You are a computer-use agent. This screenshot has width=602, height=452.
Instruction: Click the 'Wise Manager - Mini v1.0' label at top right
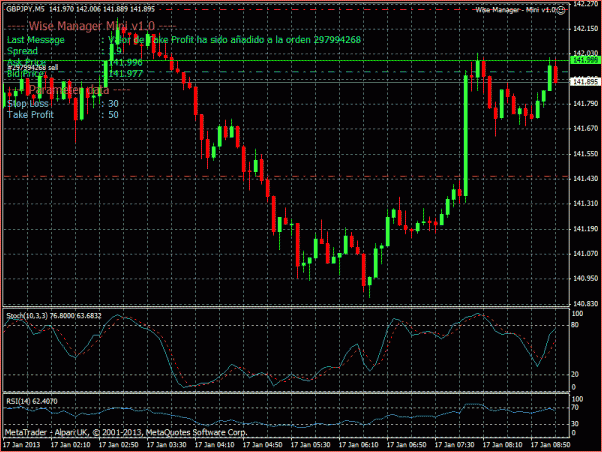[515, 10]
